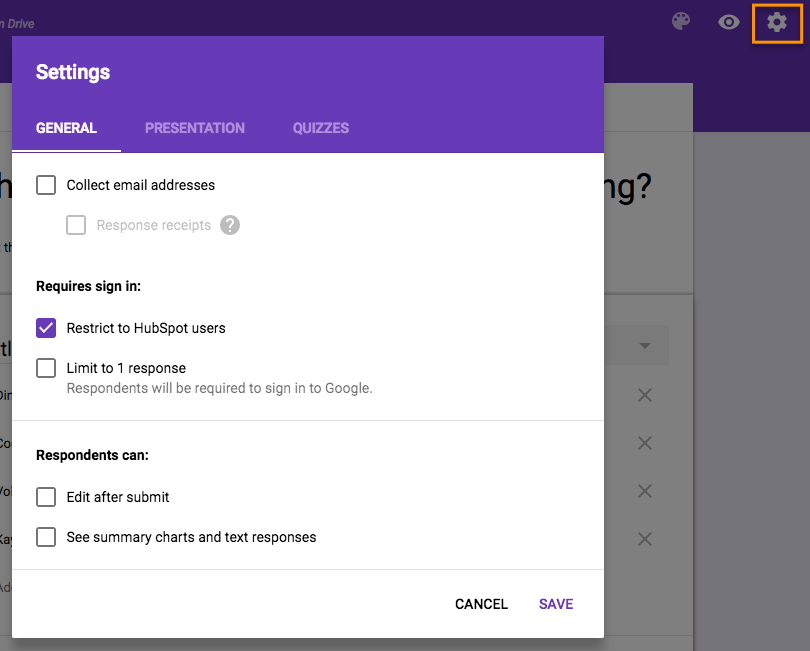Save the settings
Image resolution: width=810 pixels, height=651 pixels.
click(556, 604)
